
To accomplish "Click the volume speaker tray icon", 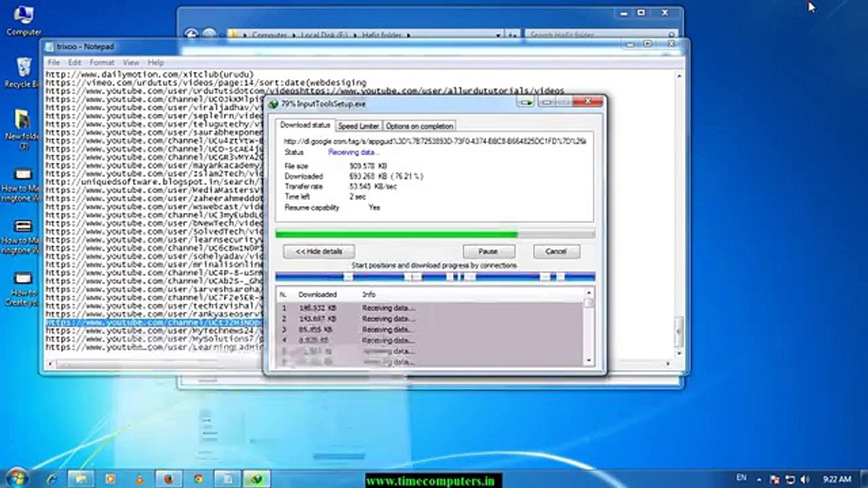I will point(805,479).
